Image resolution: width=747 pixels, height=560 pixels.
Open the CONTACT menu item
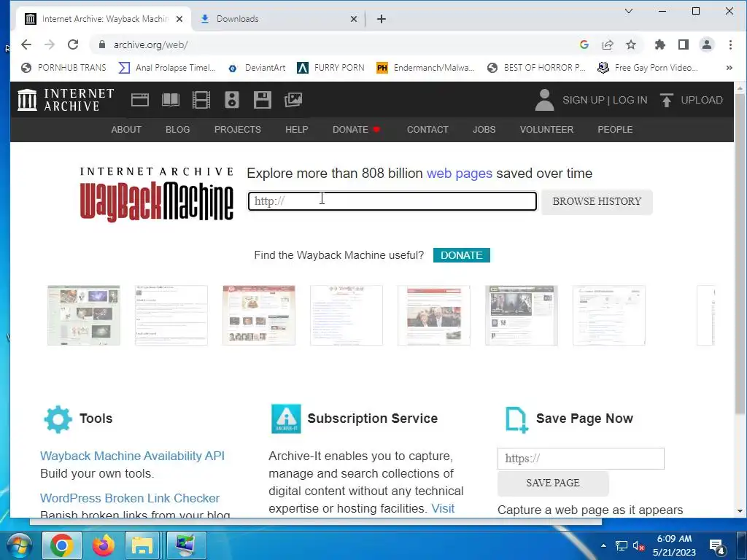(427, 130)
